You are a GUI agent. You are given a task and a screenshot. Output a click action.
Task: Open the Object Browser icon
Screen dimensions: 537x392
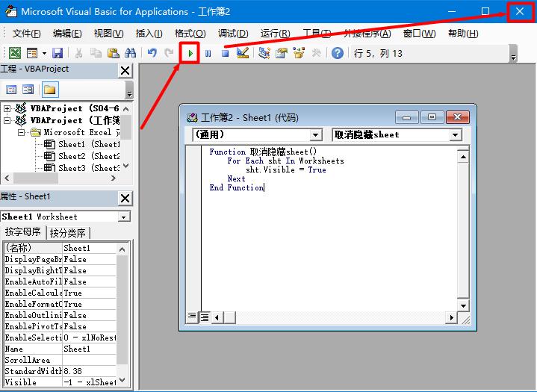click(299, 53)
